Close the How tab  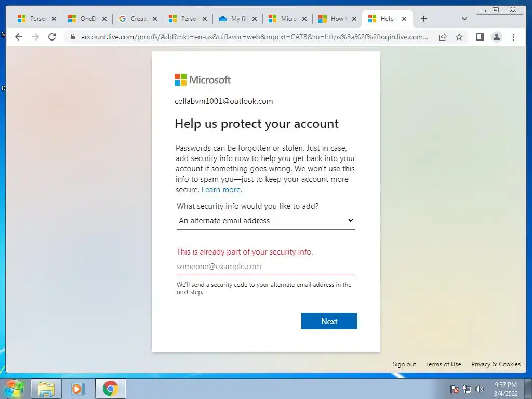354,19
